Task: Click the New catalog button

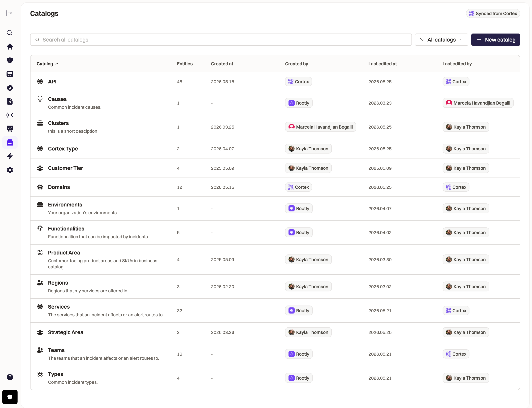Action: point(496,40)
